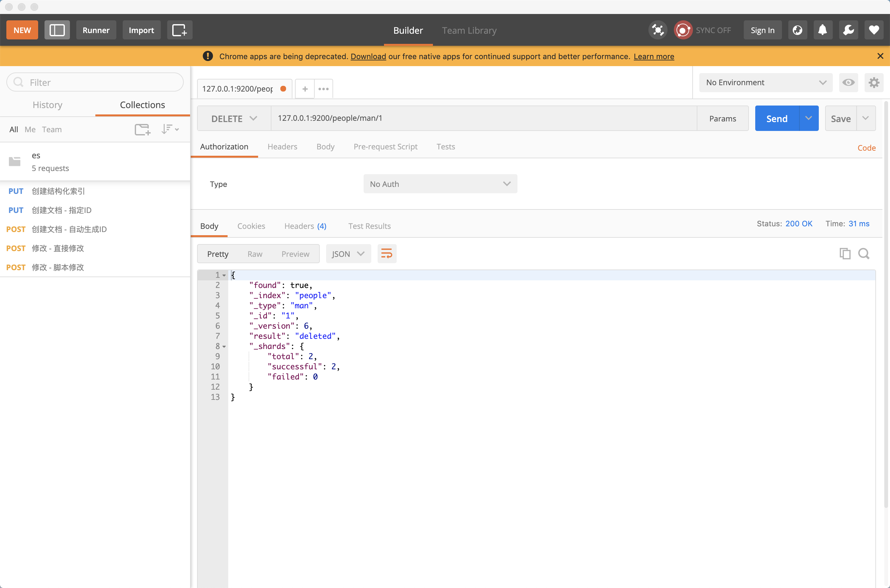The width and height of the screenshot is (890, 588).
Task: Collapse JSON line 8 _shards fold arrow
Action: tap(224, 346)
